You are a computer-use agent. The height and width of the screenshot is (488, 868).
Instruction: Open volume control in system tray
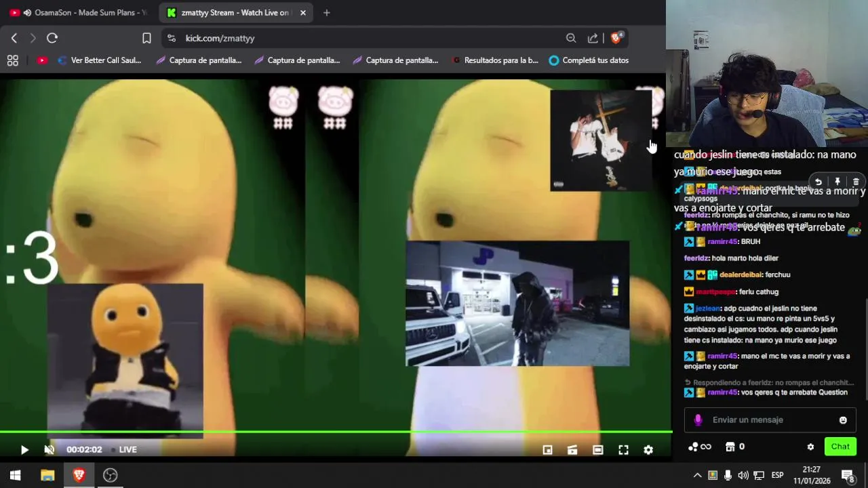743,475
